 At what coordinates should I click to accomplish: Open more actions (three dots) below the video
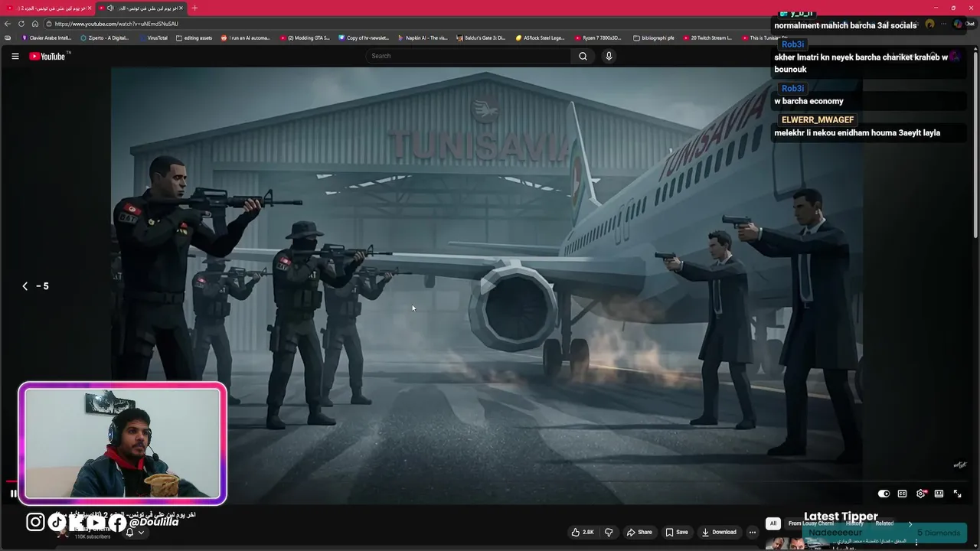(x=753, y=532)
